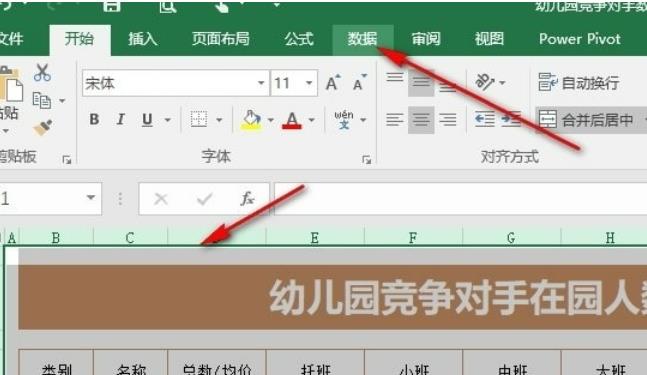
Task: Toggle 自动换行 wrap text
Action: 579,83
